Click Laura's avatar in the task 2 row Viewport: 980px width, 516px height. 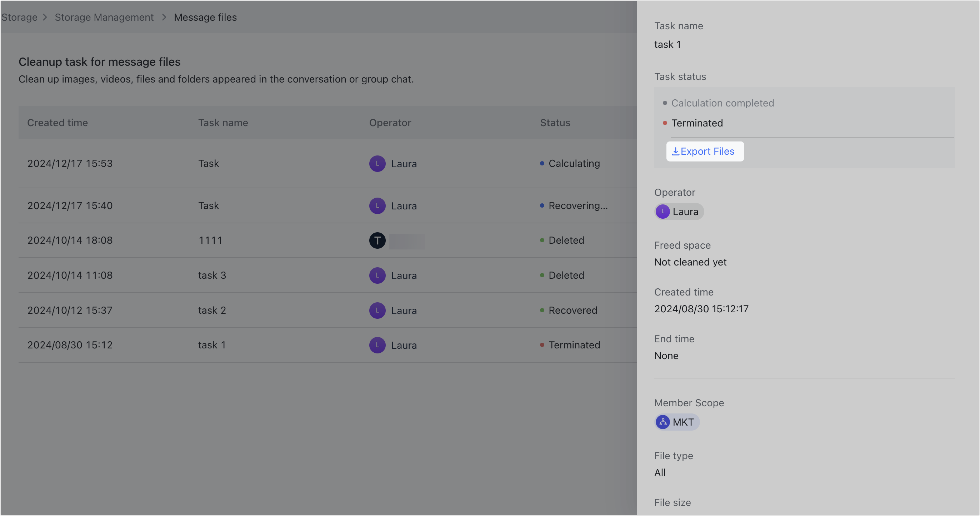[x=377, y=311]
